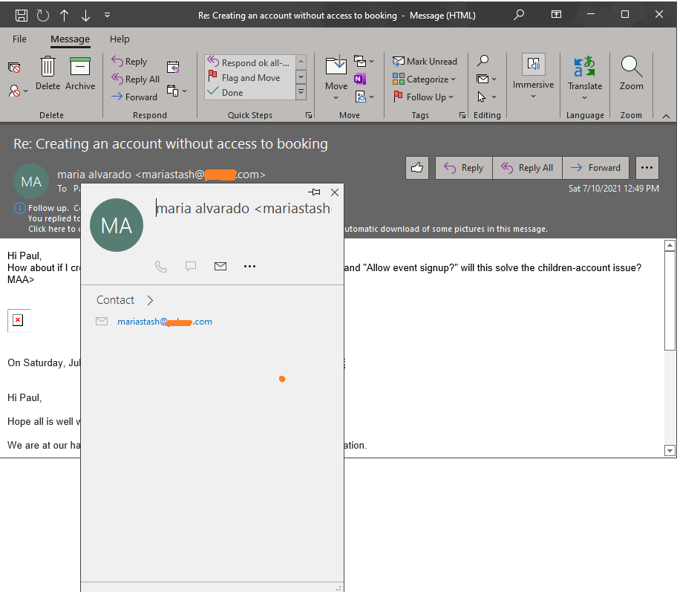Open the Junk dropdown menu
The image size is (700, 592).
pos(18,91)
